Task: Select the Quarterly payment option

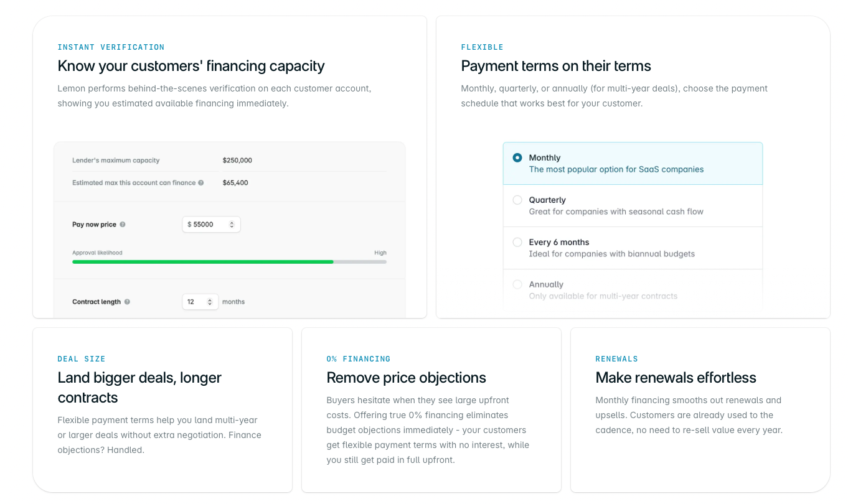Action: coord(517,199)
